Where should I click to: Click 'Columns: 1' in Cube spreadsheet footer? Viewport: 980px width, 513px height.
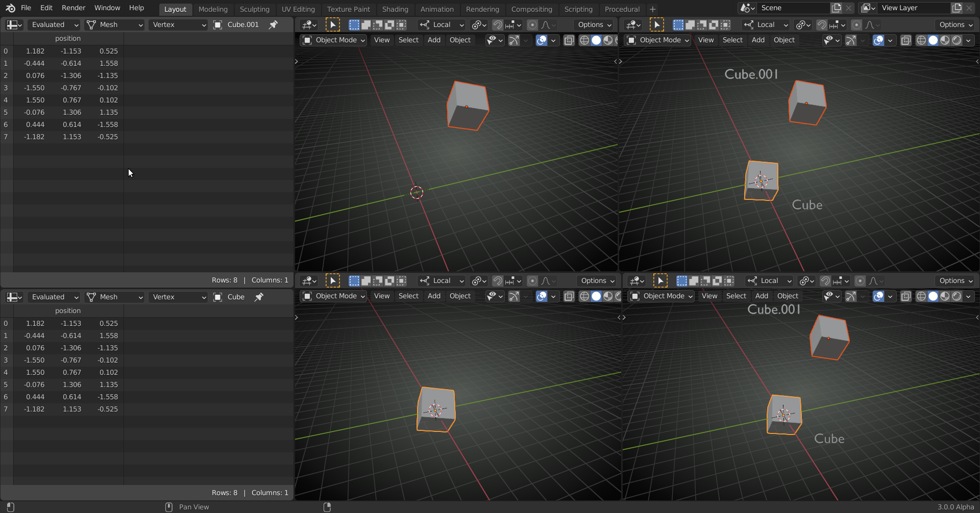coord(270,493)
